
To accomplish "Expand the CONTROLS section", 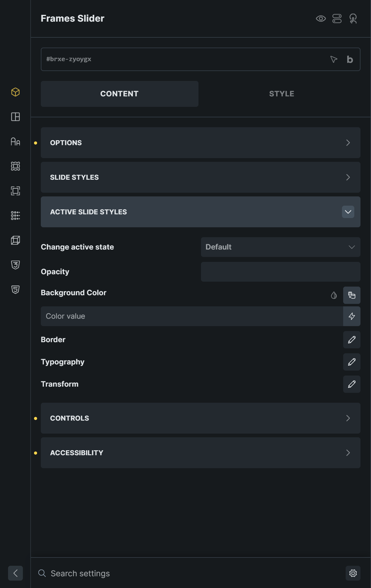I will 201,418.
